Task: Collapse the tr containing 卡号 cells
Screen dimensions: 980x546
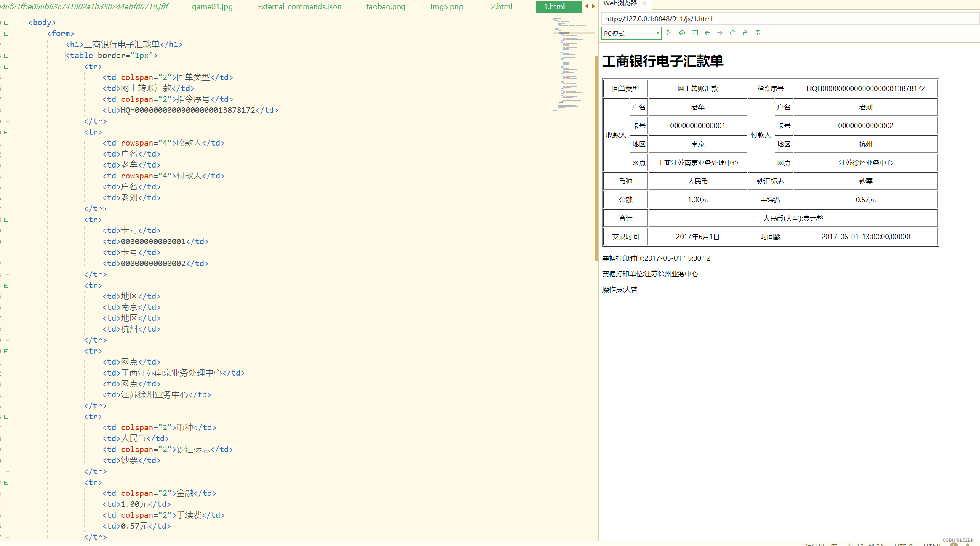Action: (6, 220)
